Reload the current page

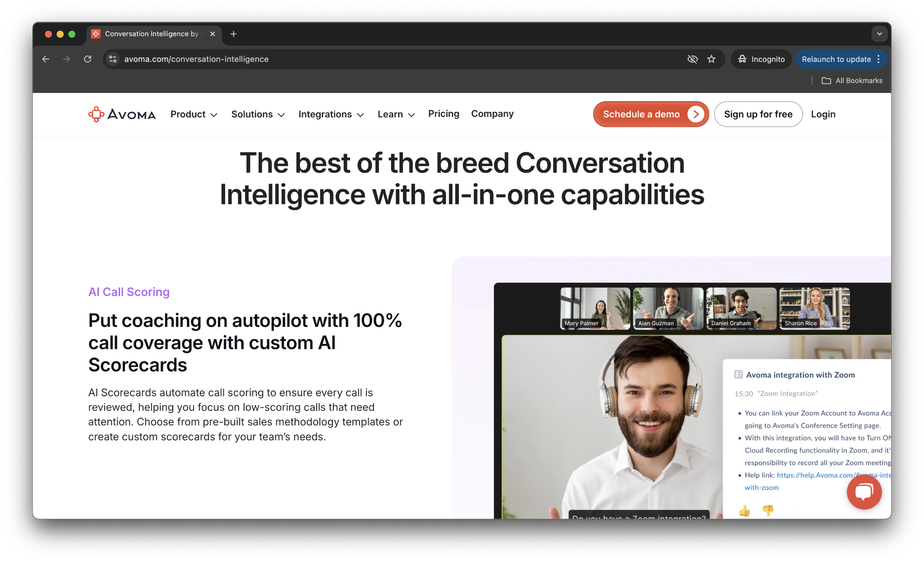point(88,59)
